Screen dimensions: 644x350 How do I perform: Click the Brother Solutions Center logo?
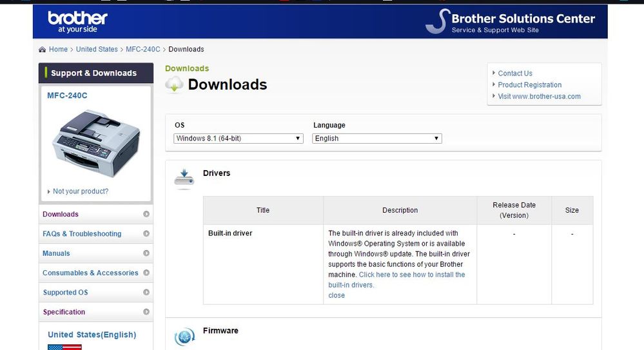(x=511, y=21)
